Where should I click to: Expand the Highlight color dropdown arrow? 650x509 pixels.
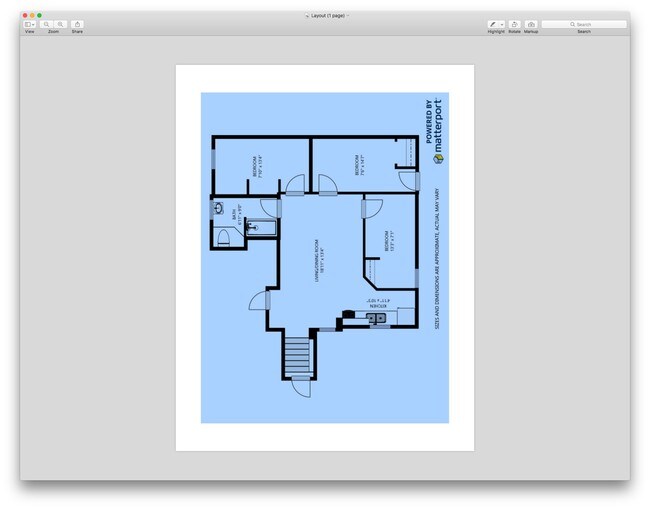point(502,24)
